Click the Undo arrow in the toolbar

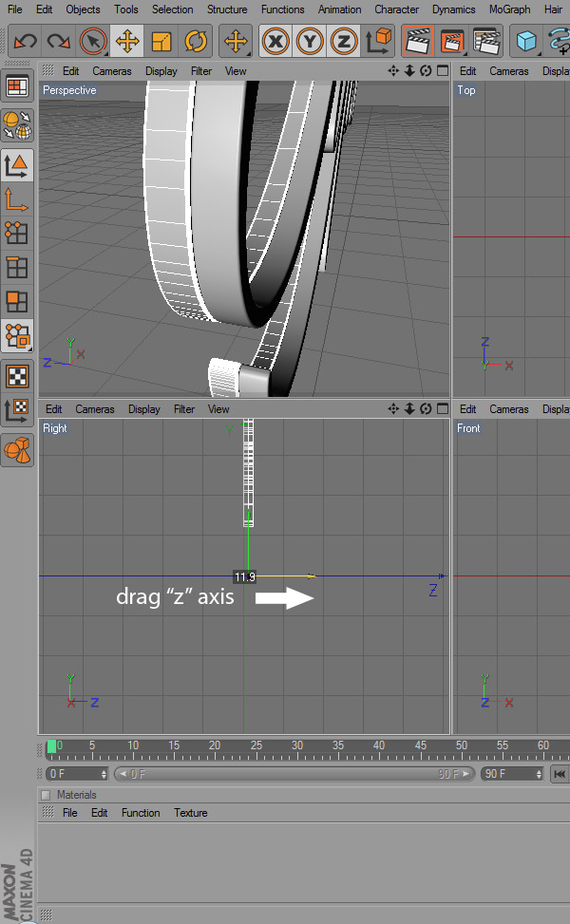pos(25,42)
